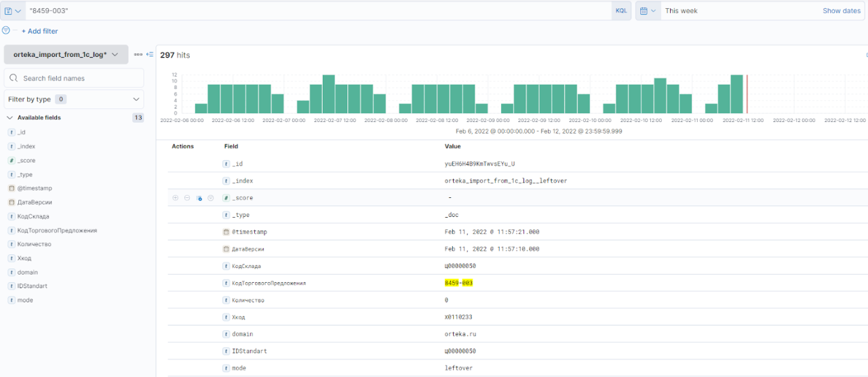Screen dimensions: 868x377
Task: Click the KQL language switcher
Action: 621,11
